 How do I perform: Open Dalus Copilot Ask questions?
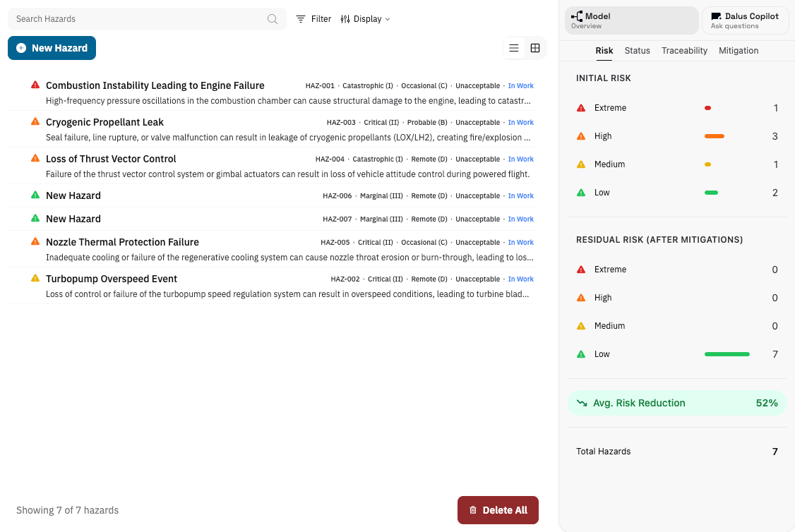tap(746, 20)
